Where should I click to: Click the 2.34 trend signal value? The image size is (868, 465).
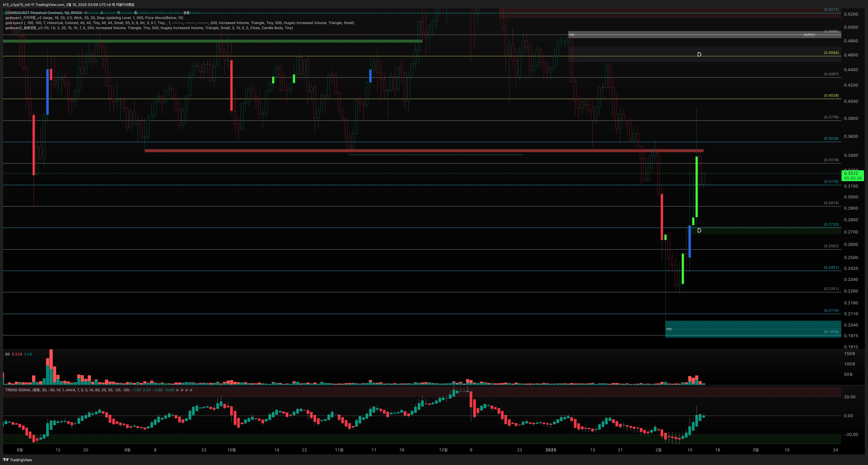[x=147, y=390]
